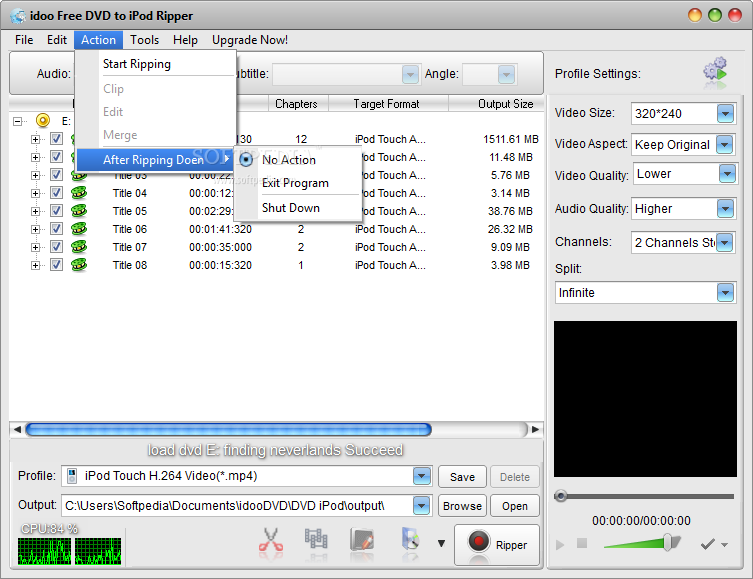Open the File menu
The width and height of the screenshot is (753, 579).
click(x=24, y=40)
